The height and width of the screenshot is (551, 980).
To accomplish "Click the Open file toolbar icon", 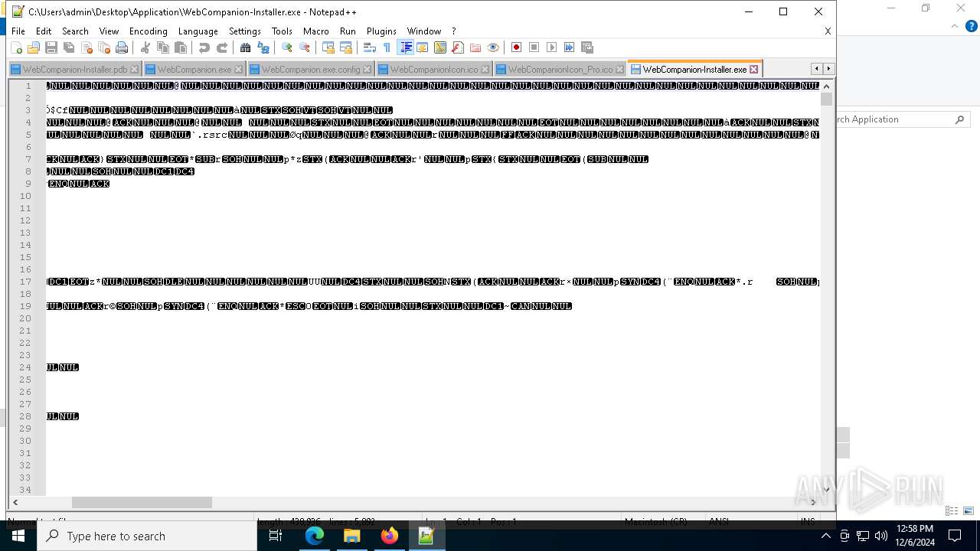I will pos(34,47).
